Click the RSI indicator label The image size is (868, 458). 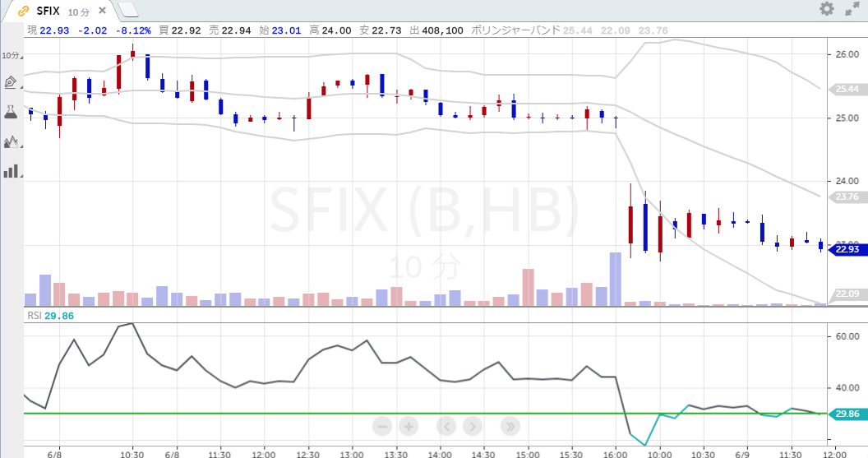33,316
